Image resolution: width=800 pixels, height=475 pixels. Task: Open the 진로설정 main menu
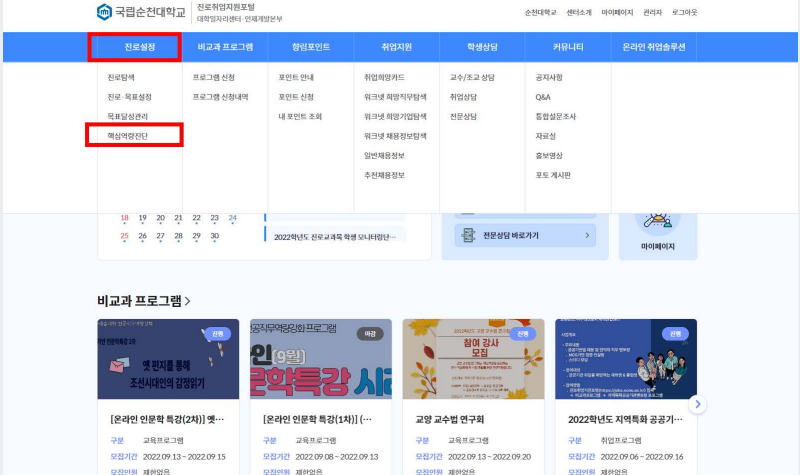tap(133, 47)
